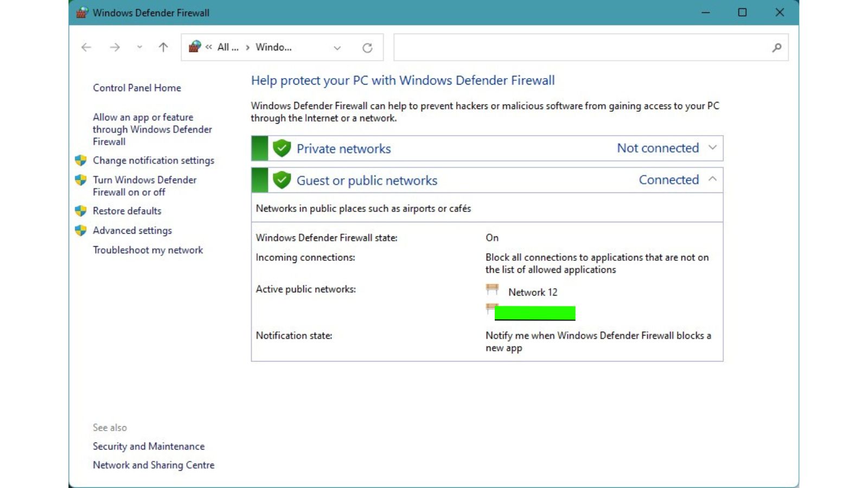
Task: Maximize the Windows Defender Firewall window
Action: coord(742,12)
